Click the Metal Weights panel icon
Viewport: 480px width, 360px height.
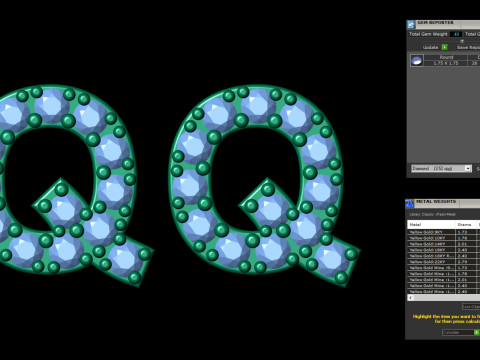[409, 203]
